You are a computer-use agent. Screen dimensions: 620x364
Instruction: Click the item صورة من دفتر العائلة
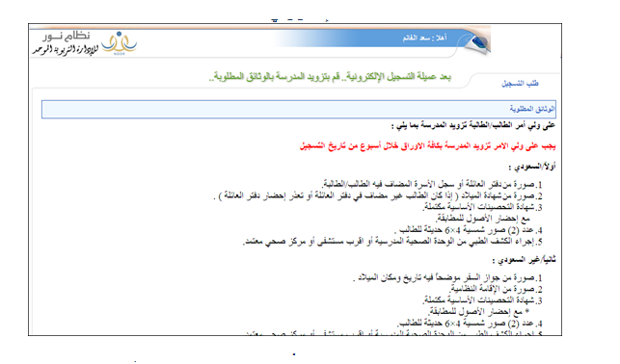pyautogui.click(x=432, y=184)
